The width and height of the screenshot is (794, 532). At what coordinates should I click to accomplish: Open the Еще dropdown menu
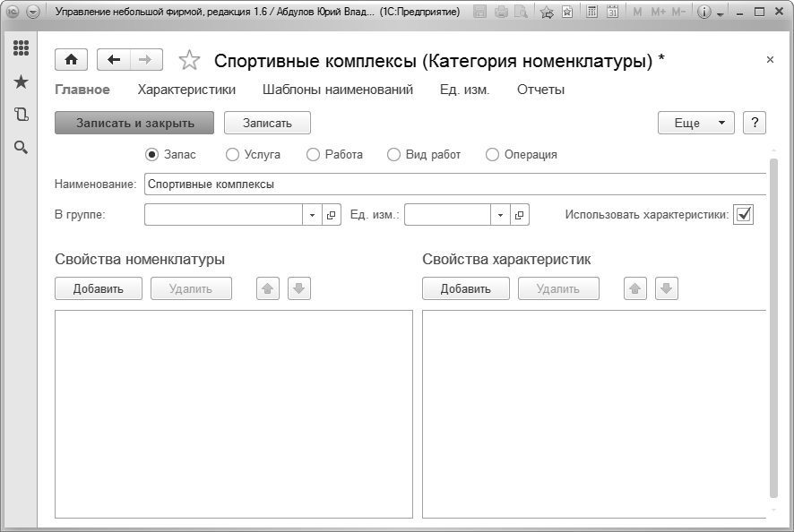coord(695,123)
